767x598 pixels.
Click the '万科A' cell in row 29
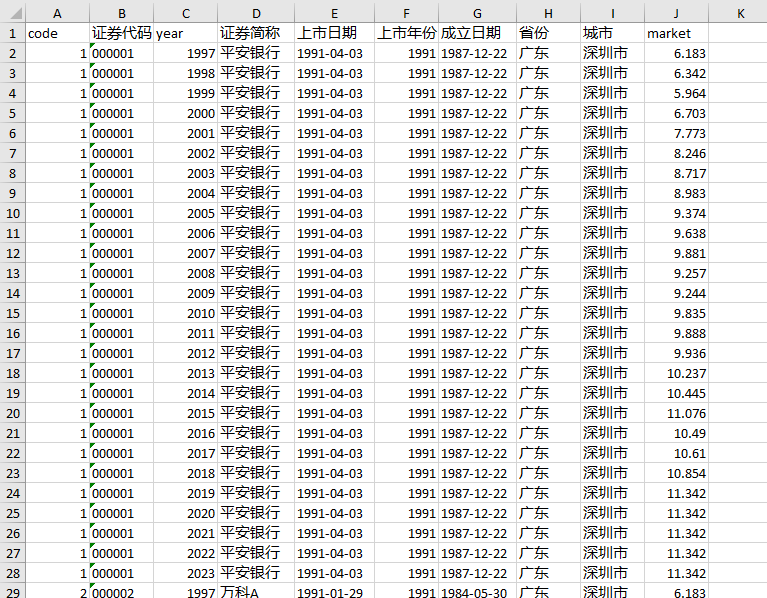(x=256, y=592)
